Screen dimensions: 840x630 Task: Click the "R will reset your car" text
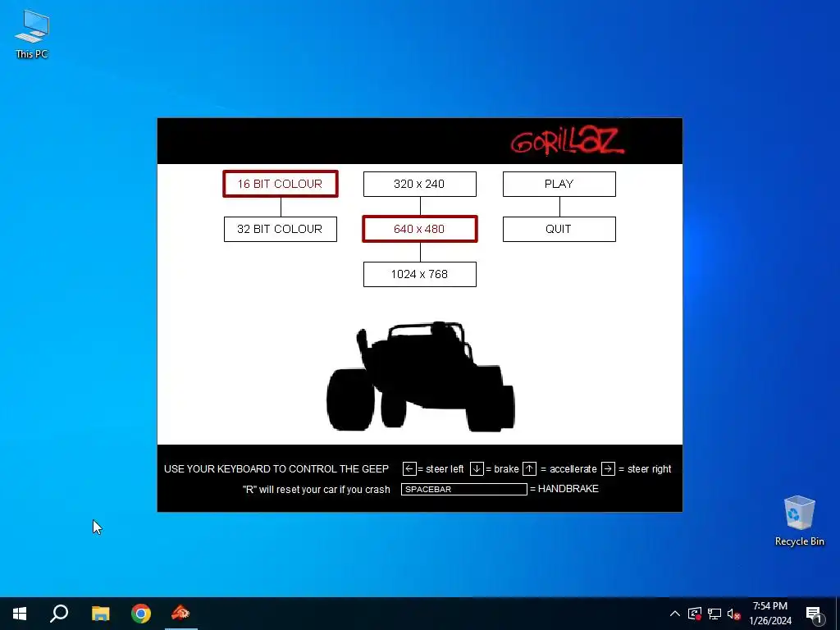316,490
